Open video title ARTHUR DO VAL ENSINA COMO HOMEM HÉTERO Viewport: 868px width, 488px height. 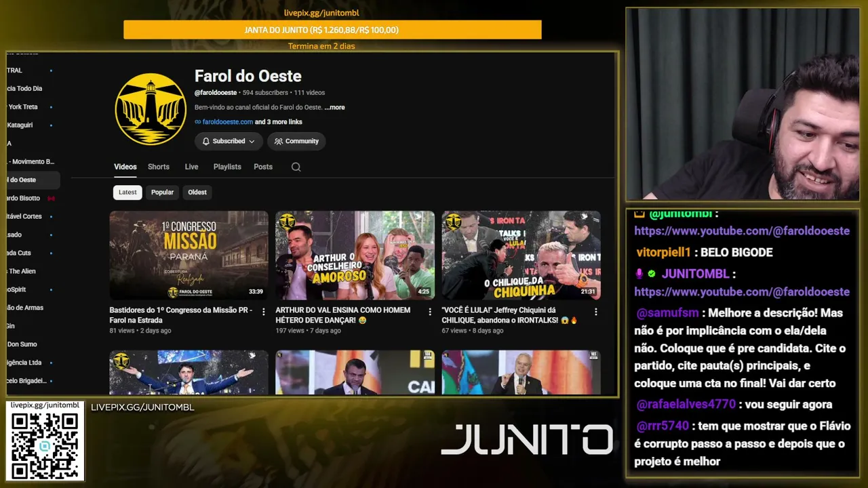coord(343,315)
